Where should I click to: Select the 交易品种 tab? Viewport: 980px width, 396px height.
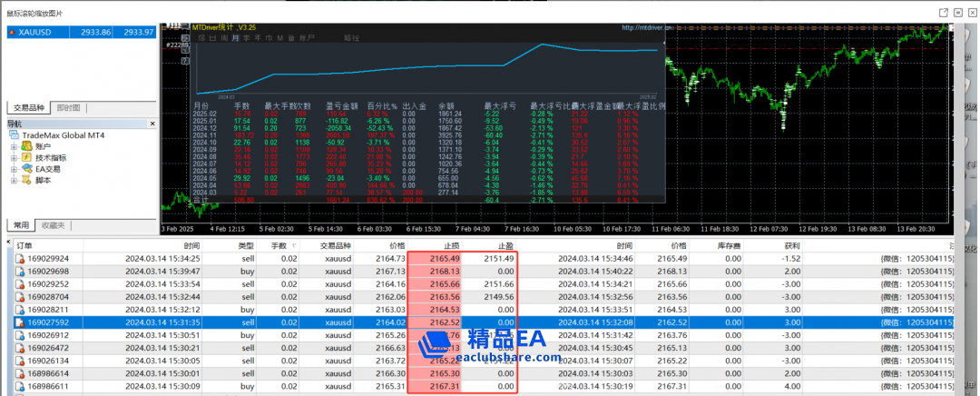pyautogui.click(x=28, y=108)
